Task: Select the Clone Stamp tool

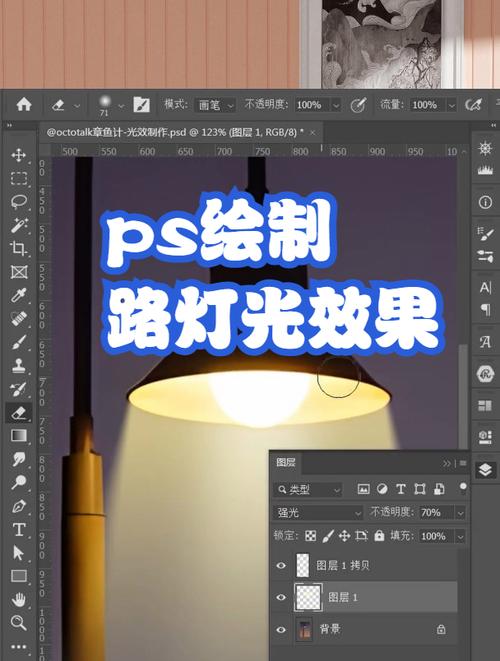Action: tap(19, 365)
